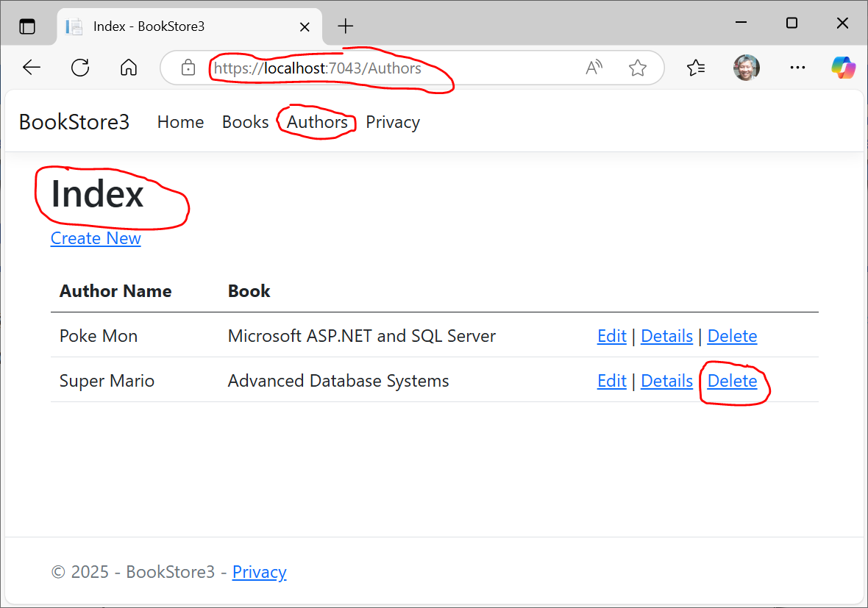The width and height of the screenshot is (868, 608).
Task: Minimize the browser window
Action: click(741, 23)
